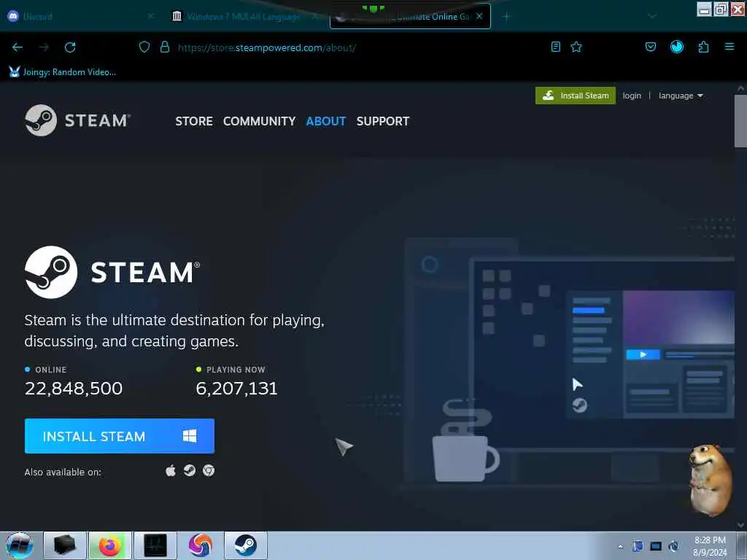
Task: Click the login link
Action: pyautogui.click(x=632, y=96)
